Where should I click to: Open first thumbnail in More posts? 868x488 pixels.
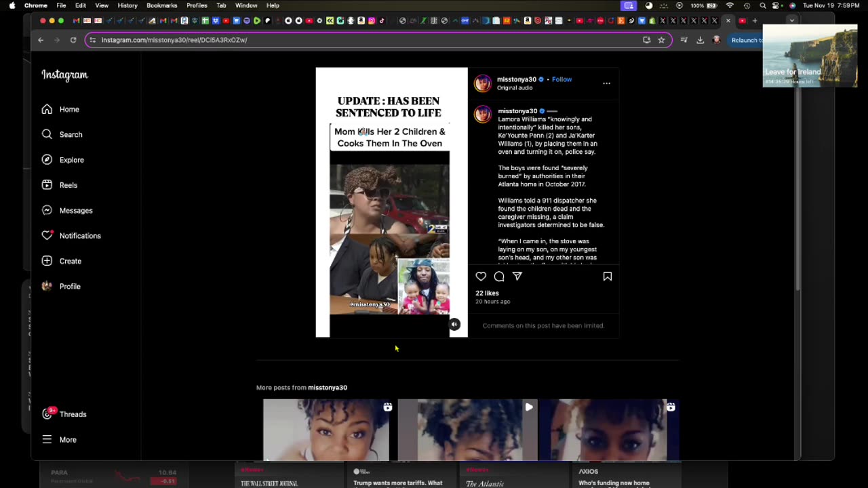(326, 430)
